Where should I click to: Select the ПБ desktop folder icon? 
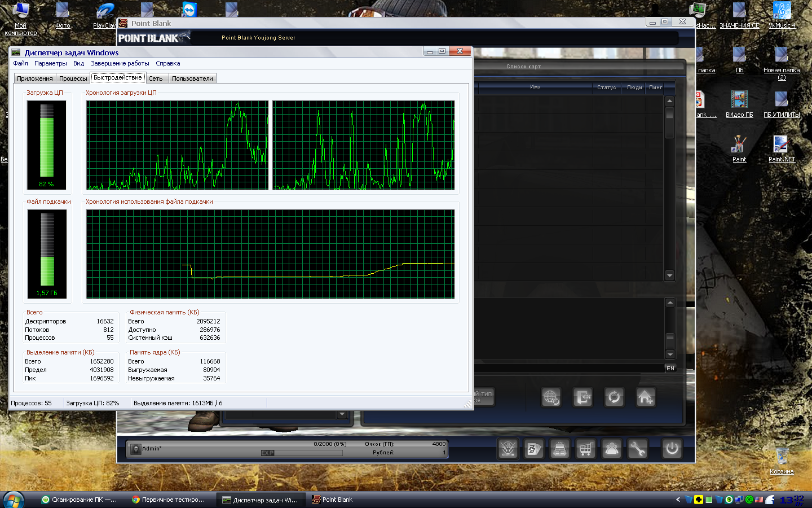(739, 60)
